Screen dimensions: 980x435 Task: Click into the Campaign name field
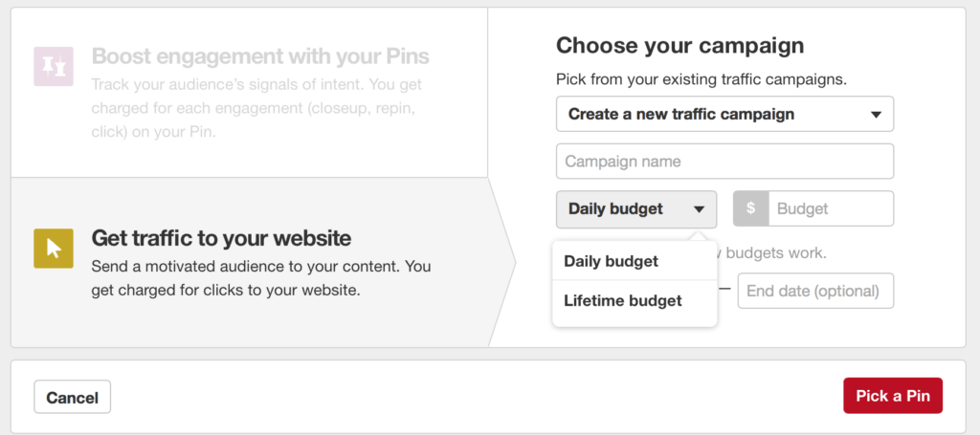[725, 162]
